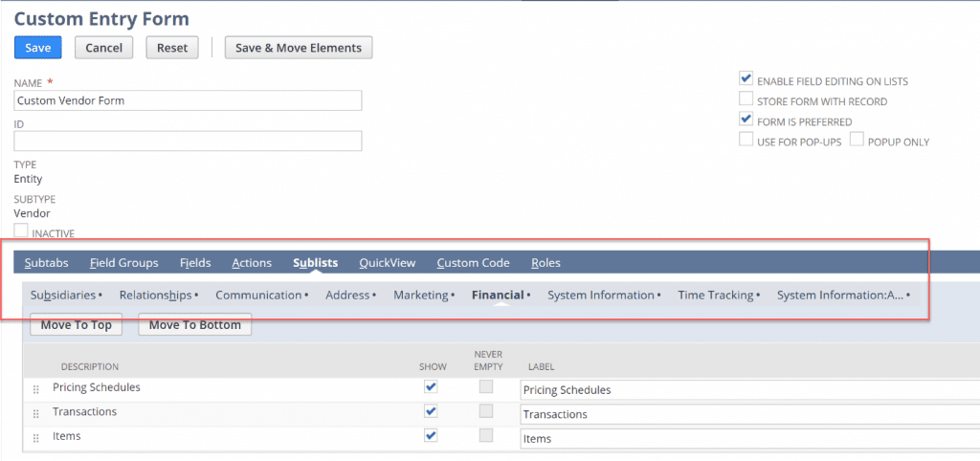
Task: Select the Time Tracking subtab
Action: pyautogui.click(x=717, y=296)
